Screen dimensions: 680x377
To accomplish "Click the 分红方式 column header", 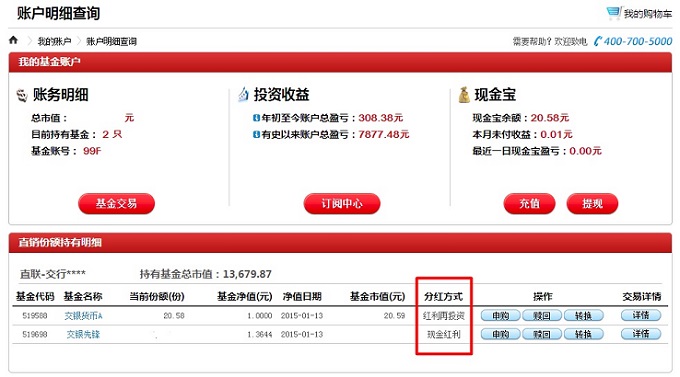I will pos(443,297).
